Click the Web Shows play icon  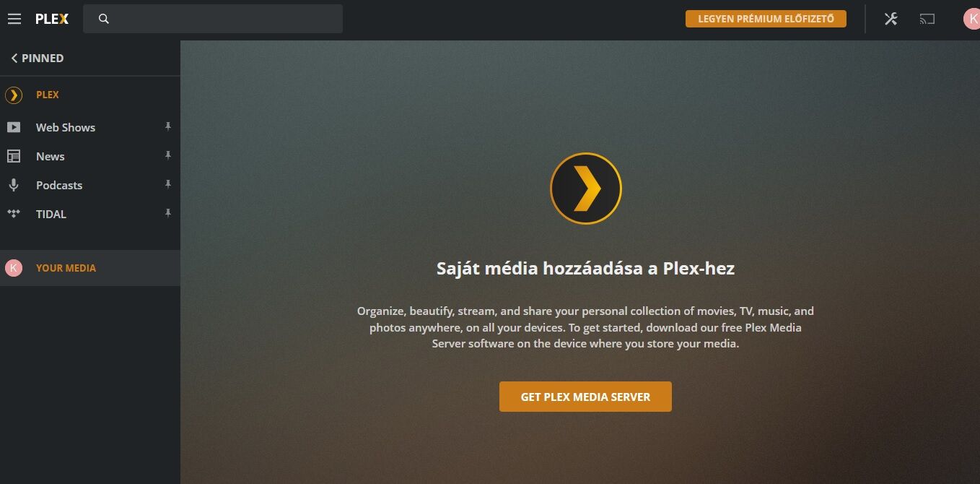coord(14,127)
